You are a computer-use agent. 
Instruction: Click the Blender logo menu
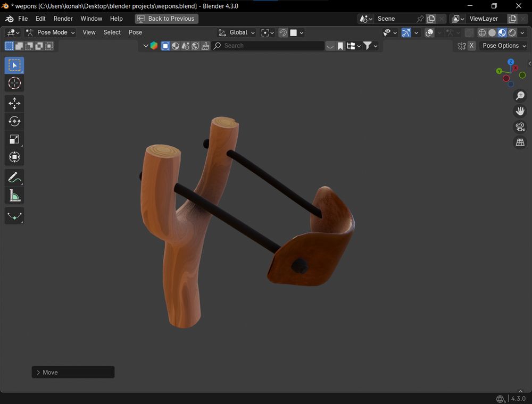pyautogui.click(x=9, y=19)
